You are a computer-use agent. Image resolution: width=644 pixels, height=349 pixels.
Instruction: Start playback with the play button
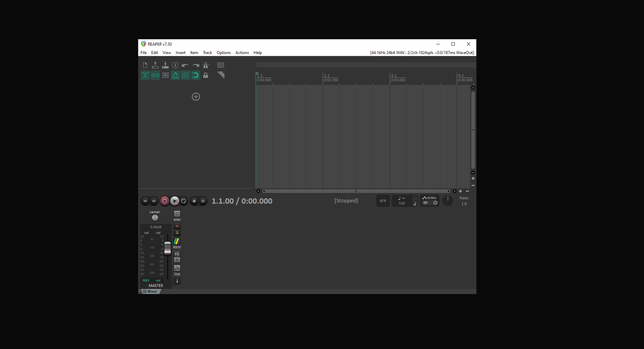click(x=174, y=201)
